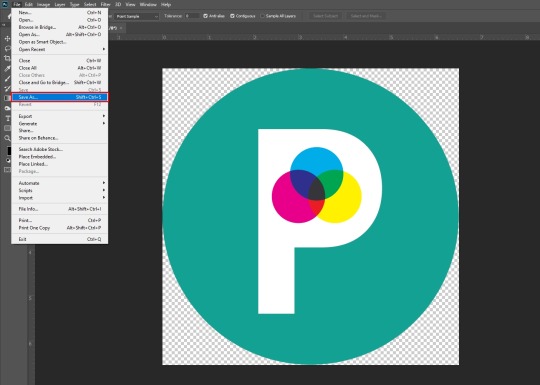
Task: Select the Gradient tool
Action: tap(7, 98)
